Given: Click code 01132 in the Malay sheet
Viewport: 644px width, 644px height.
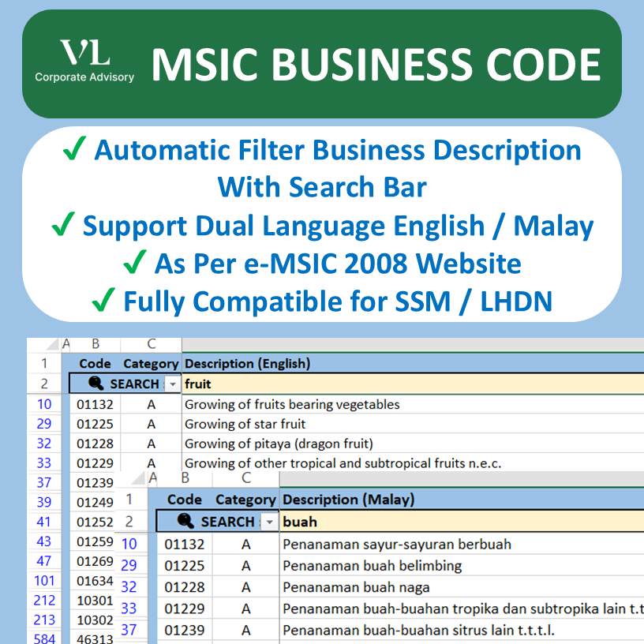Looking at the screenshot, I should point(185,545).
